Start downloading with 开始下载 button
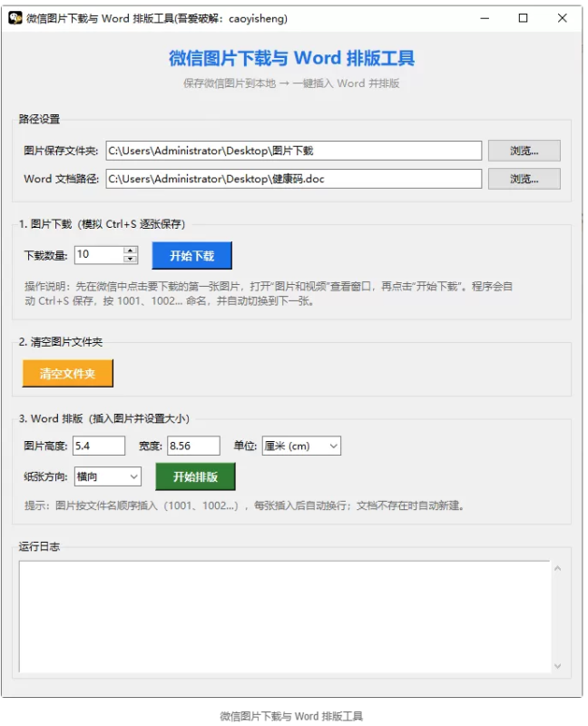Viewport: 588px width, 726px height. [191, 256]
